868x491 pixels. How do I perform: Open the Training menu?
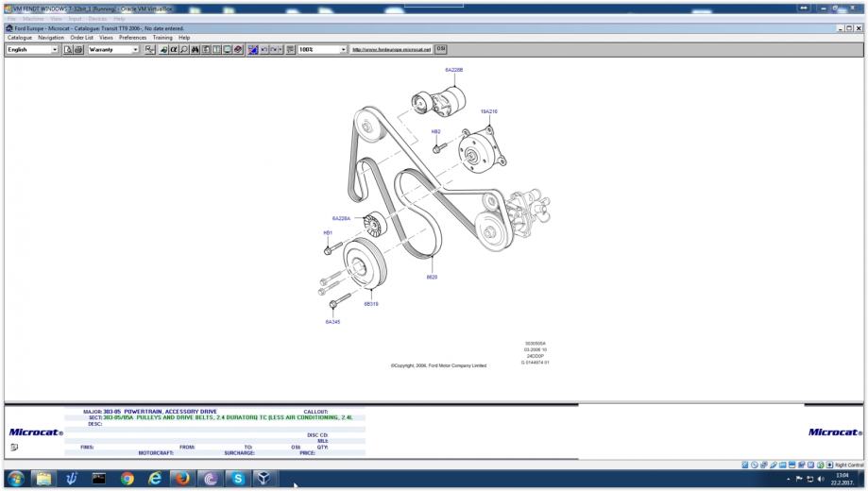click(162, 38)
